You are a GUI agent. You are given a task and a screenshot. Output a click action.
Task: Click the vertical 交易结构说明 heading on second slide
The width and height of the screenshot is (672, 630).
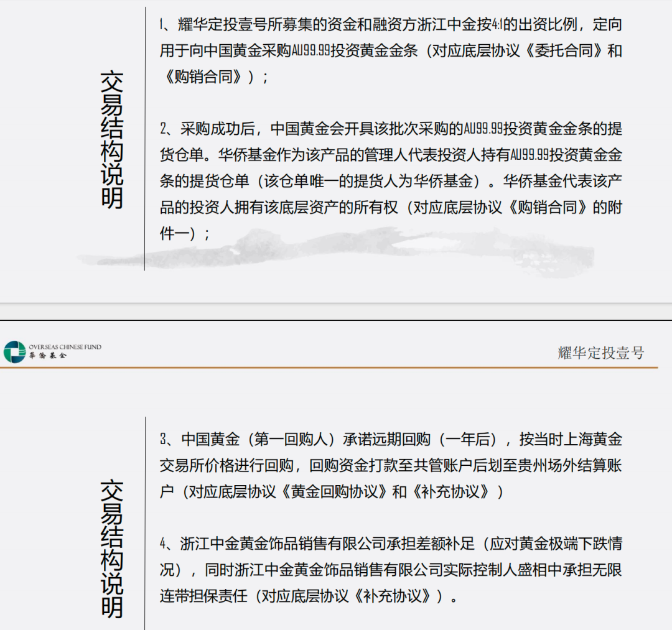pyautogui.click(x=112, y=549)
